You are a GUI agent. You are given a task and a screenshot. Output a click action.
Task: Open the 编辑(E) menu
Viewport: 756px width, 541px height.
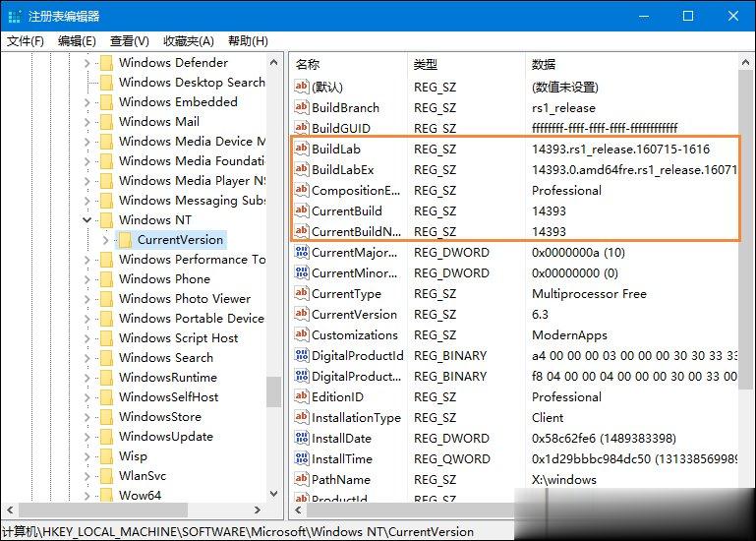[x=77, y=41]
